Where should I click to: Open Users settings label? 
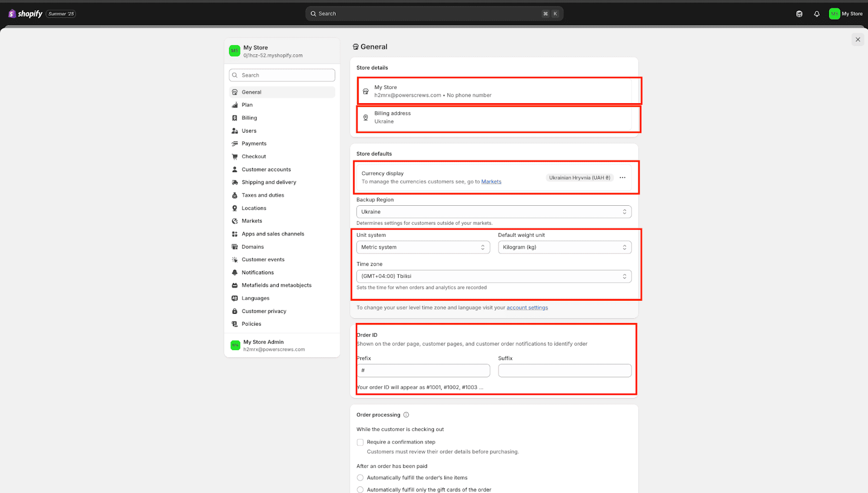(x=249, y=131)
